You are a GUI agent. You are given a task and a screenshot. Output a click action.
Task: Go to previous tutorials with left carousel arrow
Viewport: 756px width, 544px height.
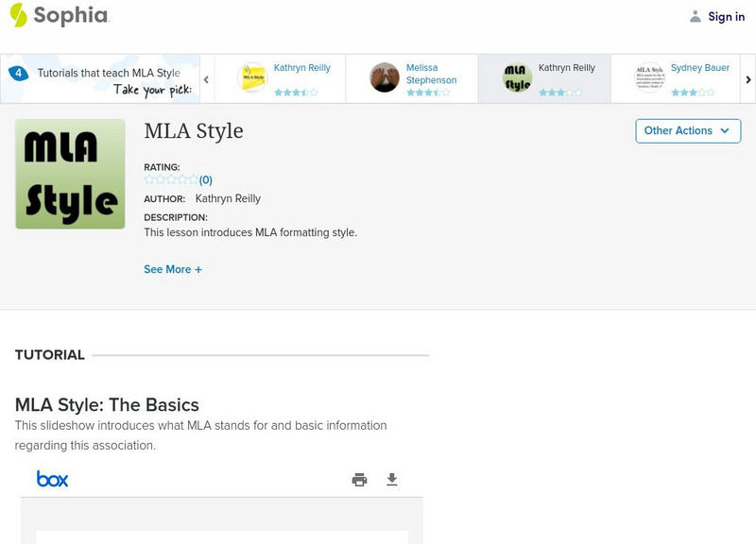coord(206,79)
